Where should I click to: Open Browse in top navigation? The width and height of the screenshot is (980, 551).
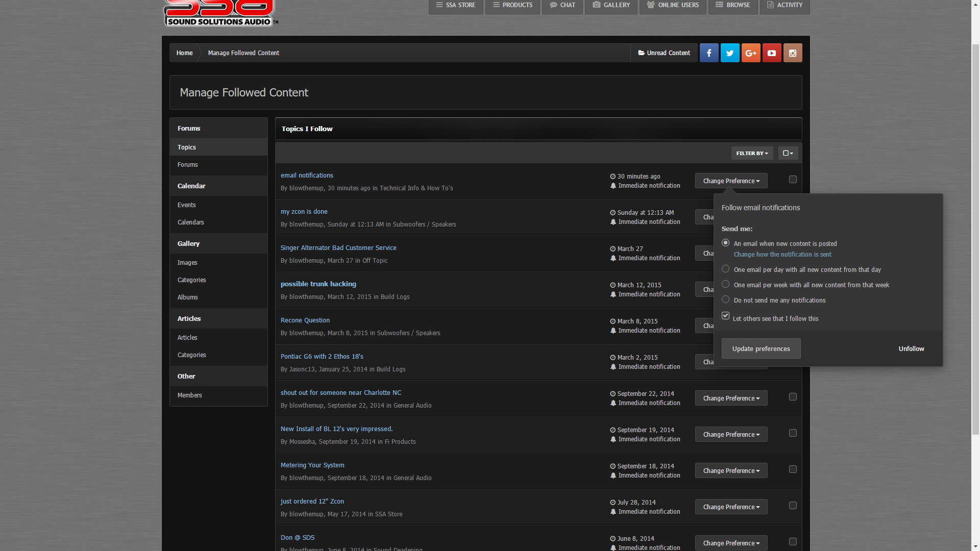[733, 6]
